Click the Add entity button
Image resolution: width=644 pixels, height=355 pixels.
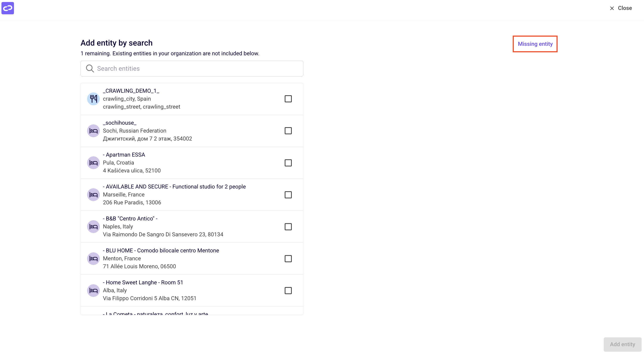pyautogui.click(x=622, y=344)
